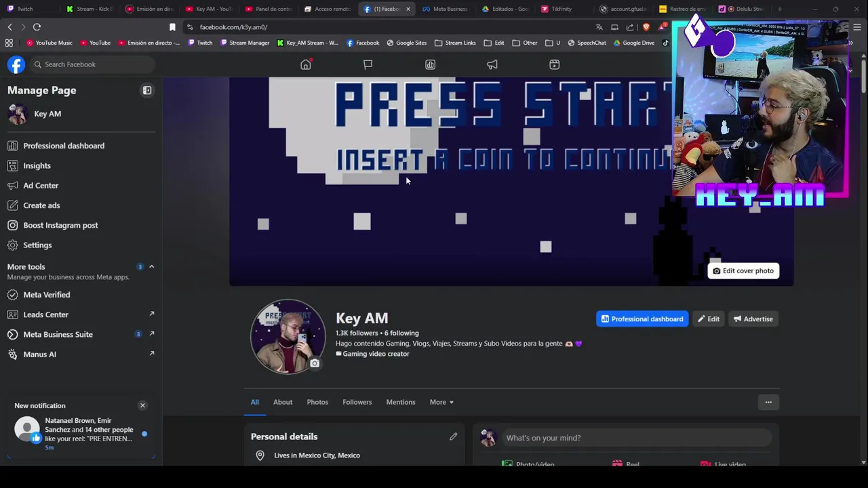Image resolution: width=868 pixels, height=488 pixels.
Task: Click the translate page icon
Action: pyautogui.click(x=599, y=27)
